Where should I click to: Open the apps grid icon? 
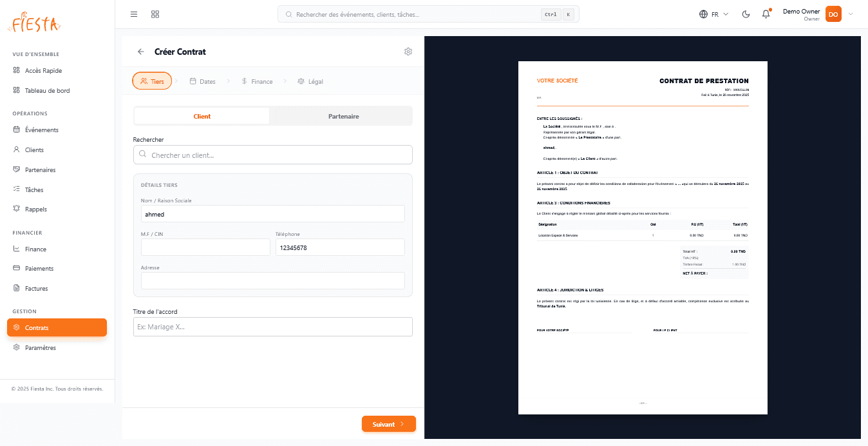(x=155, y=14)
